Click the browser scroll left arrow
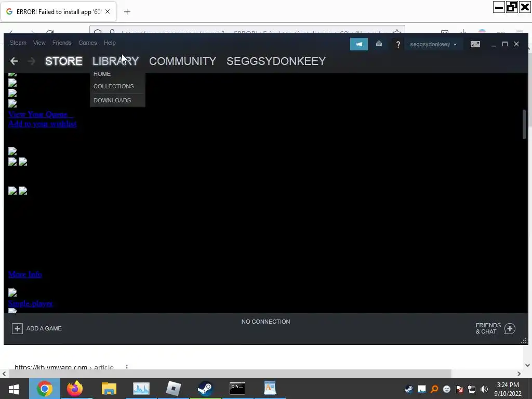Image resolution: width=532 pixels, height=399 pixels. (x=4, y=374)
